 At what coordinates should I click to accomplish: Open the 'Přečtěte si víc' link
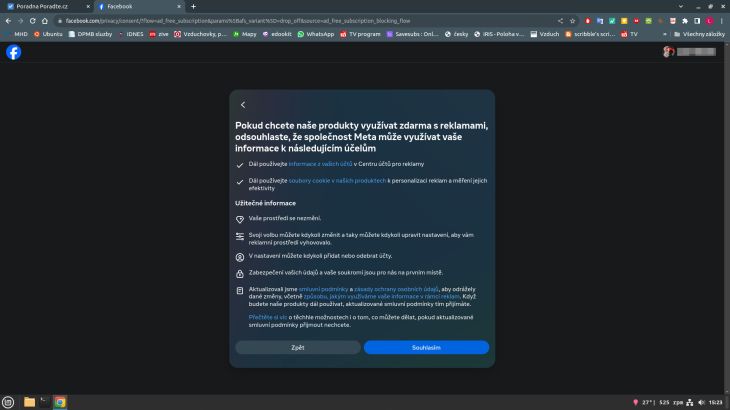tap(268, 317)
